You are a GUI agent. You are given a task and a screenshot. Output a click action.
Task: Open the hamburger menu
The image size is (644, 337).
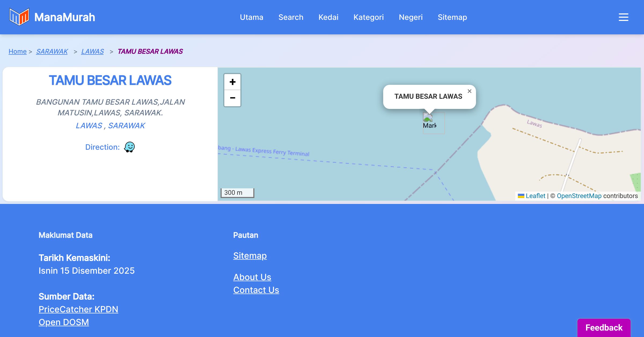tap(623, 17)
